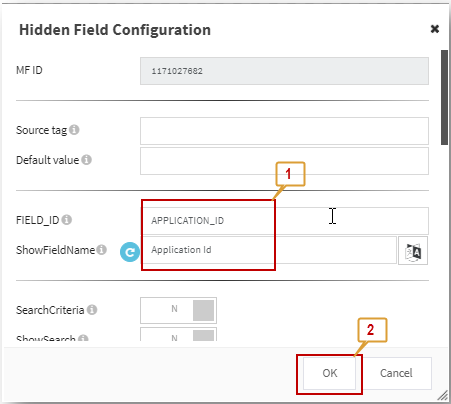Click the resize grip at dialog corner
The height and width of the screenshot is (404, 451).
pos(443,395)
